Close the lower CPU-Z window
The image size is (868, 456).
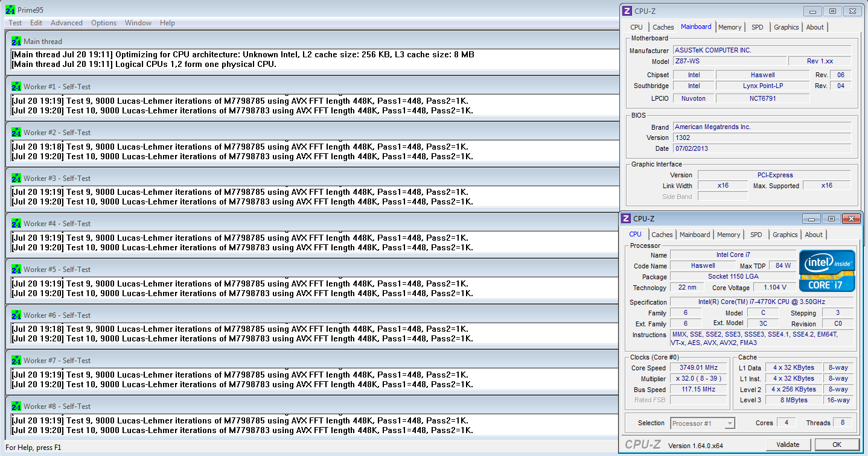pos(850,218)
